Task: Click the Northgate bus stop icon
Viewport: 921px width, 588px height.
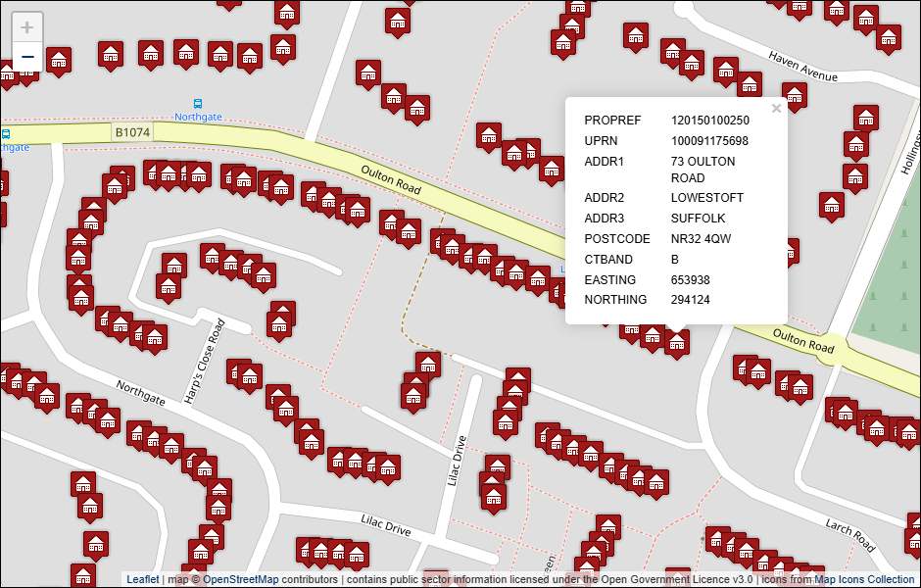Action: point(198,103)
